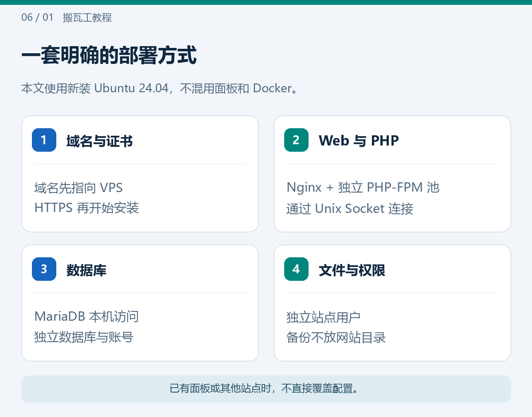Click the subtitle mentioning Ubuntu 24.04

[x=159, y=88]
